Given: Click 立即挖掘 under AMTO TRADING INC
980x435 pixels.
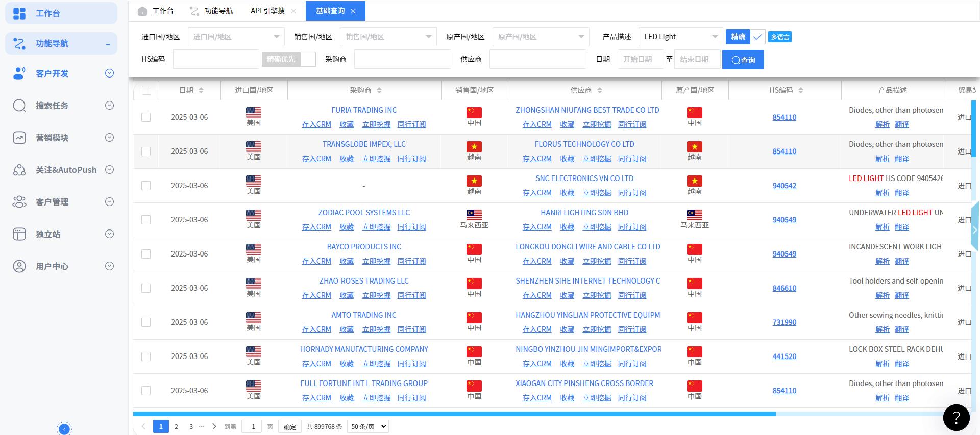Looking at the screenshot, I should coord(376,329).
